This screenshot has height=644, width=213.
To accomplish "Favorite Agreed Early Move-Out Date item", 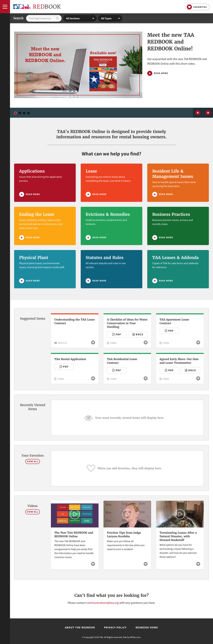I will (x=198, y=378).
